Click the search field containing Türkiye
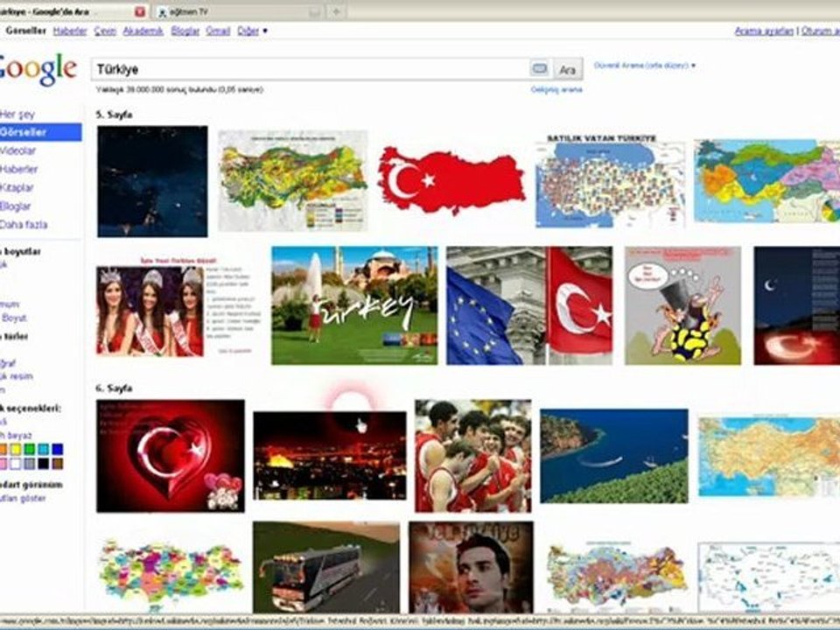The height and width of the screenshot is (630, 840). (310, 69)
